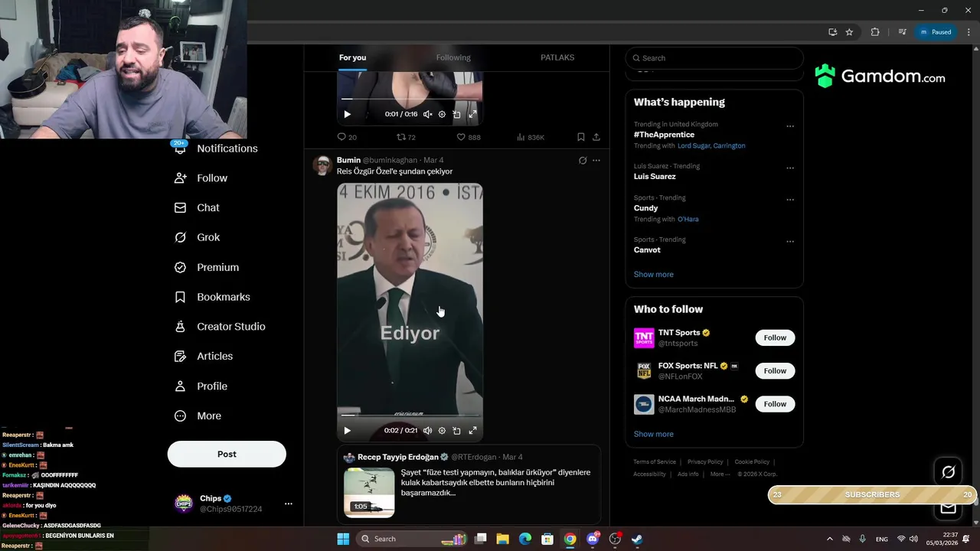Click the Follow person-plus icon
This screenshot has height=551, width=980.
180,178
